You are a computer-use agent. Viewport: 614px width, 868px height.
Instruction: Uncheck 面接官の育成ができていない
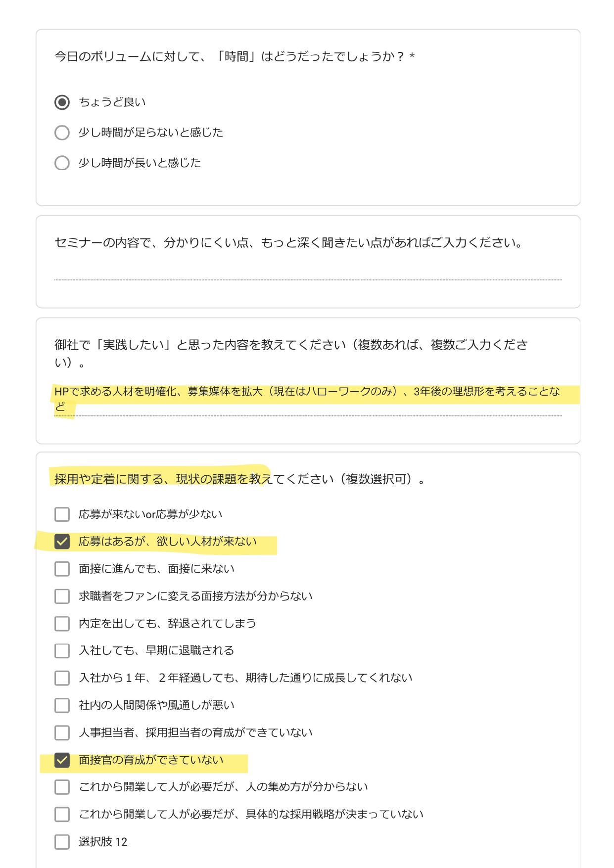tap(62, 760)
